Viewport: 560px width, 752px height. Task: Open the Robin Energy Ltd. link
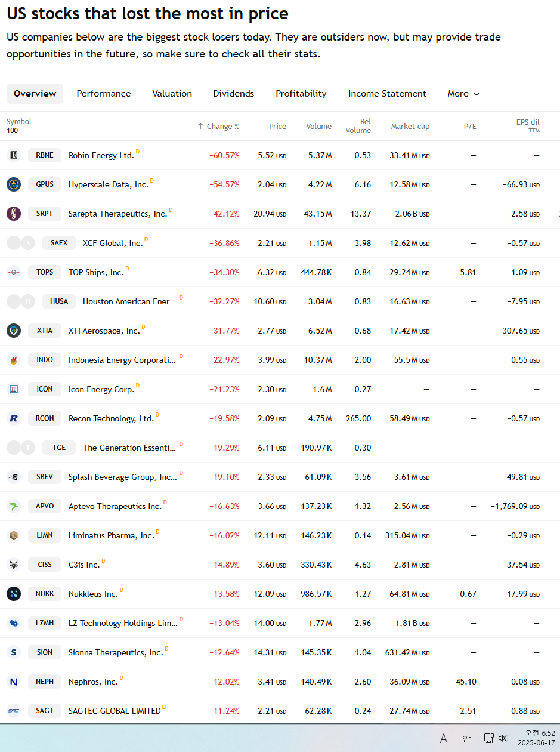(x=101, y=155)
